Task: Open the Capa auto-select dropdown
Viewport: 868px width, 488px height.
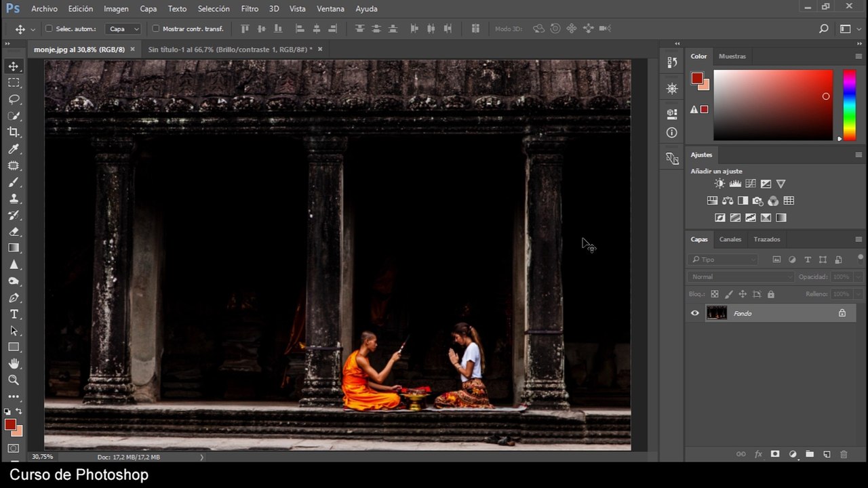Action: point(124,29)
